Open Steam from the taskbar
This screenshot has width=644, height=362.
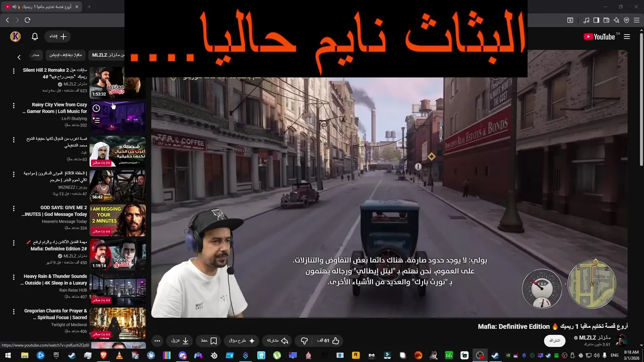pyautogui.click(x=71, y=355)
